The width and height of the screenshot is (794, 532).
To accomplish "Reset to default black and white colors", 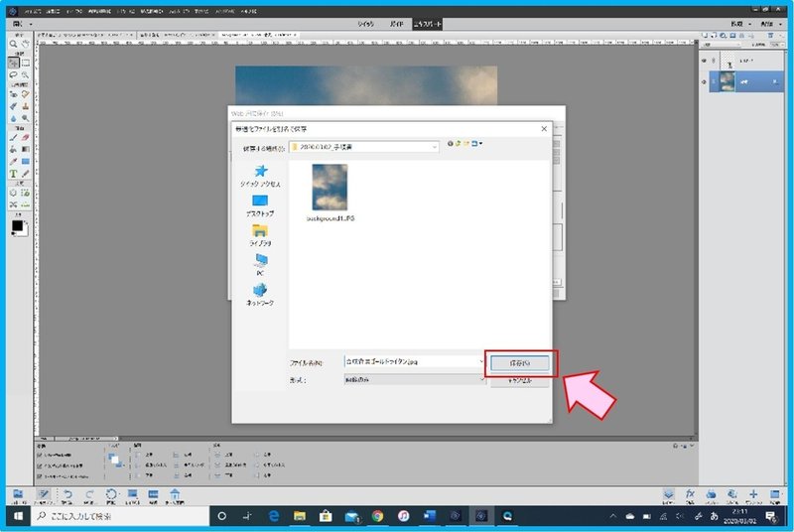I will pyautogui.click(x=14, y=234).
